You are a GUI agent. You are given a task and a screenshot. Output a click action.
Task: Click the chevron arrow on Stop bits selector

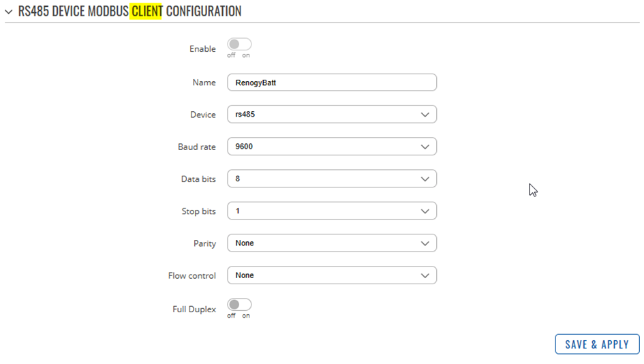[425, 211]
